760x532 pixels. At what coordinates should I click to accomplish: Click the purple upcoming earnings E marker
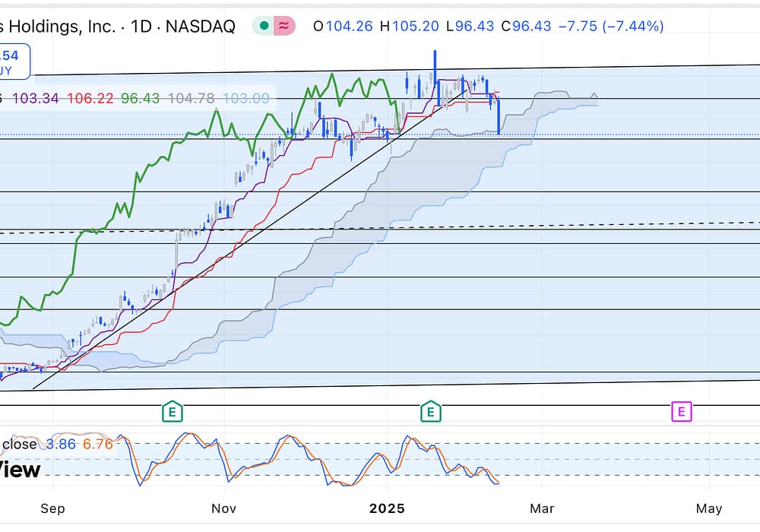[x=681, y=412]
